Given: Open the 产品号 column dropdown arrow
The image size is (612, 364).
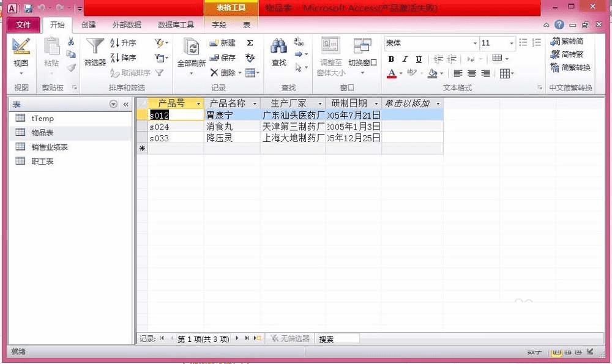Looking at the screenshot, I should [199, 103].
